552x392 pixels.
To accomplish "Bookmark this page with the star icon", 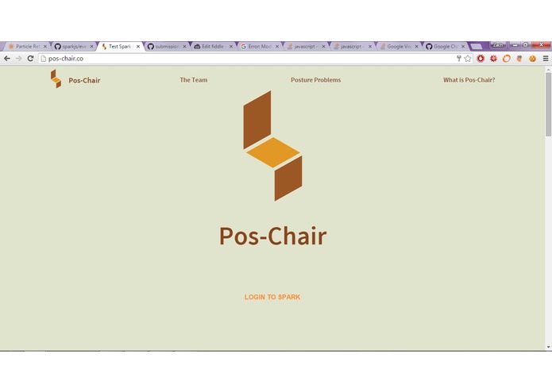I will (468, 59).
